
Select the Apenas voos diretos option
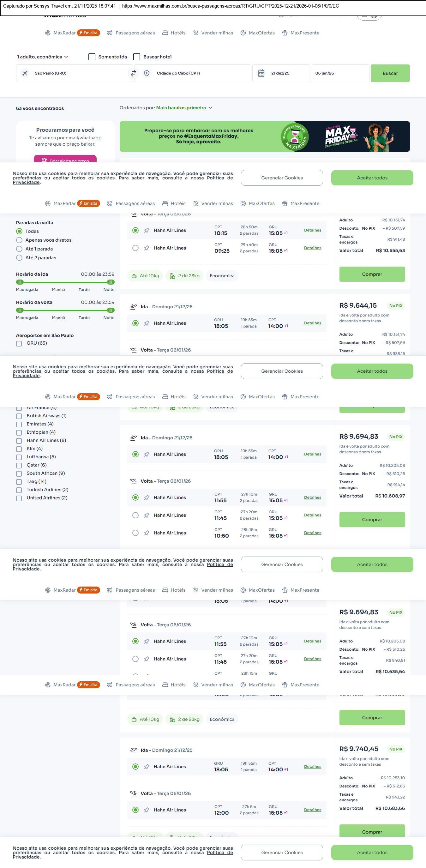20,240
